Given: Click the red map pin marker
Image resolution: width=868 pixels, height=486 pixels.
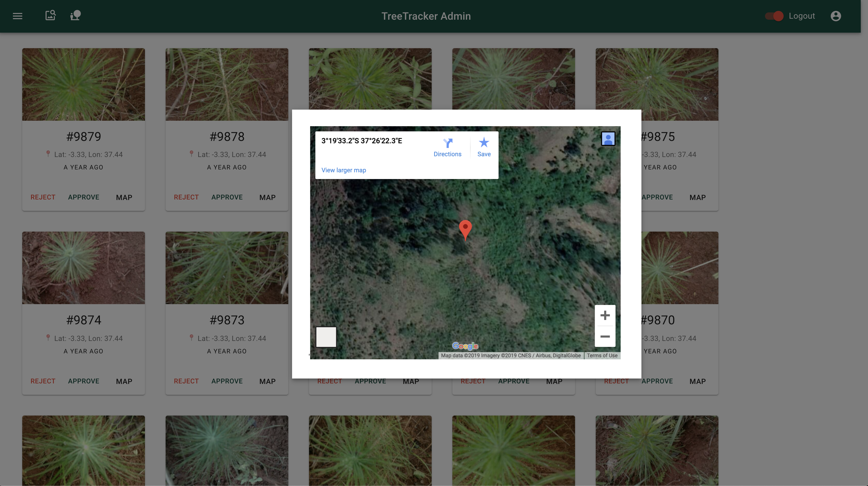Looking at the screenshot, I should point(465,228).
